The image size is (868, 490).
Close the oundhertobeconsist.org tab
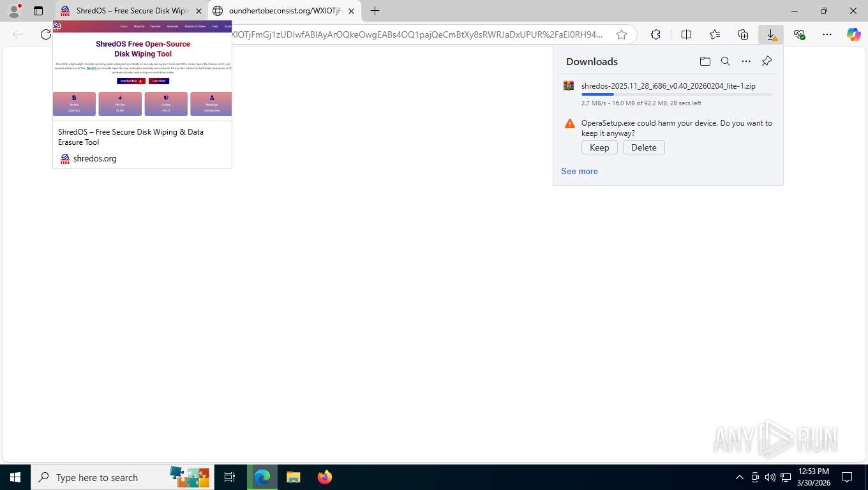coord(351,11)
